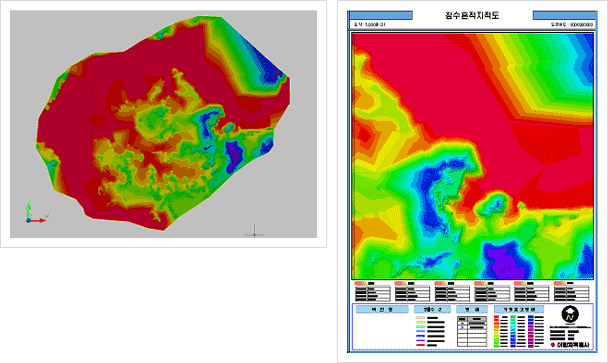Select the 점수흔적지적도 map title
The image size is (608, 363).
tap(472, 16)
